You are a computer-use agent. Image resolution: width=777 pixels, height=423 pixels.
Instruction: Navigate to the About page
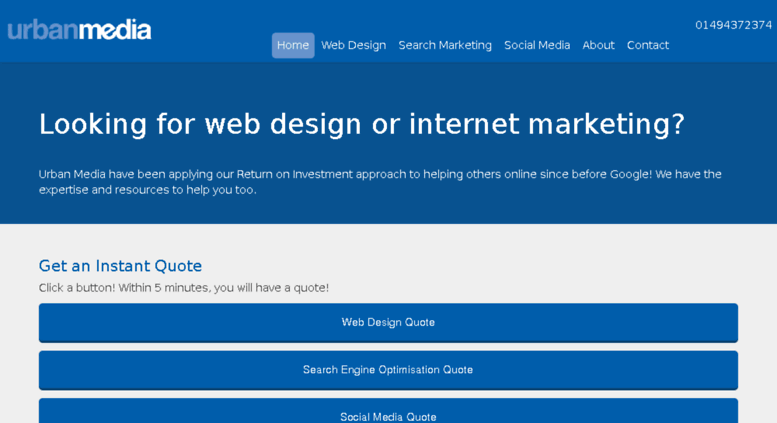[599, 45]
